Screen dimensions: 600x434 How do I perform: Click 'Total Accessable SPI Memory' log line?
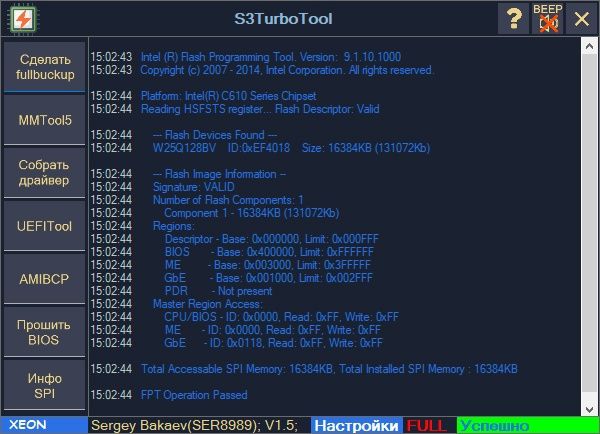(x=329, y=369)
